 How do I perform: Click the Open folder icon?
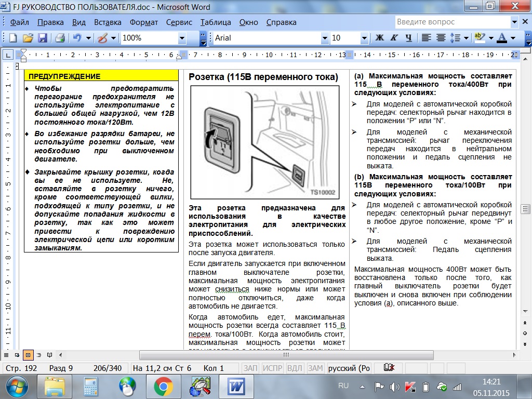[x=28, y=38]
